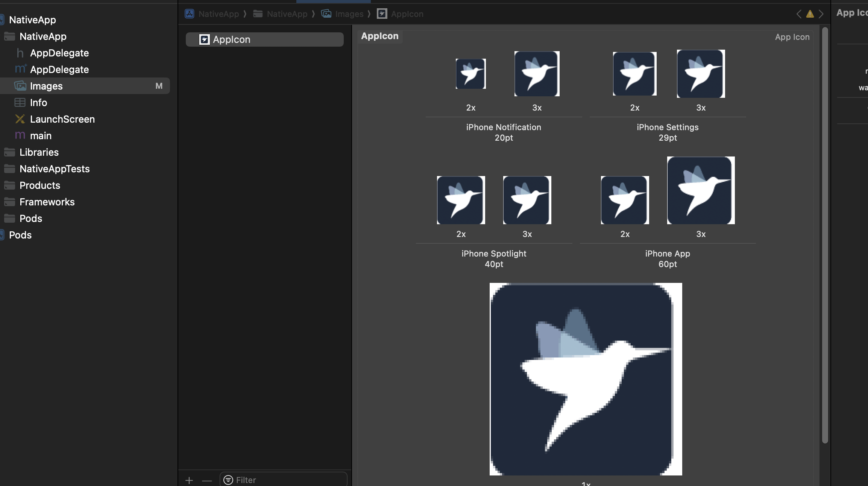Select the iPhone App 60pt 2x icon

pyautogui.click(x=625, y=200)
